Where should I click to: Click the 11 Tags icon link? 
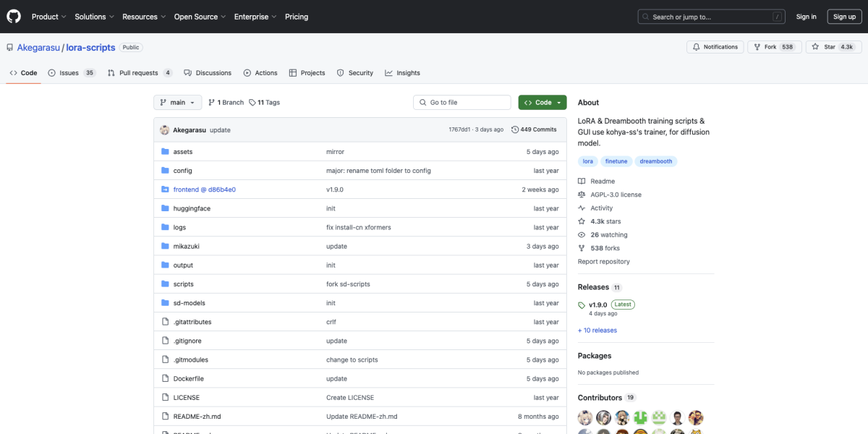(252, 103)
